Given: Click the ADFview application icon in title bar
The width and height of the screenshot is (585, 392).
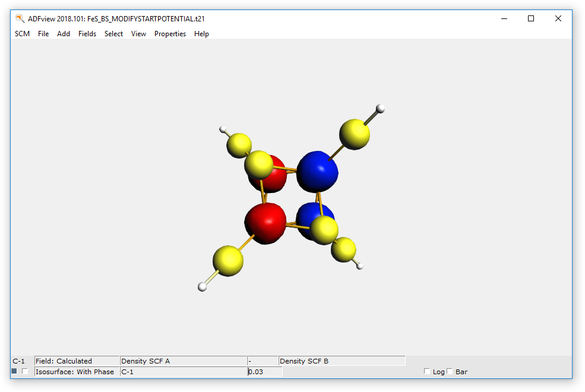Looking at the screenshot, I should [x=20, y=18].
